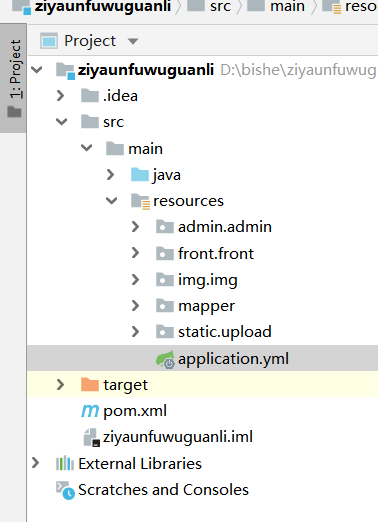Click the Scratches and Consoles clock icon
The height and width of the screenshot is (522, 378).
tap(65, 490)
